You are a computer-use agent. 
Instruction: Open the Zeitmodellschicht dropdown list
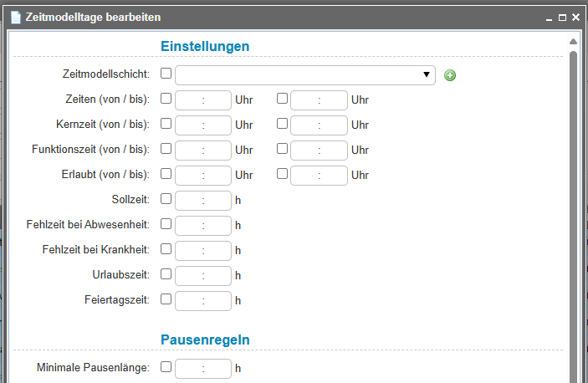coord(305,75)
